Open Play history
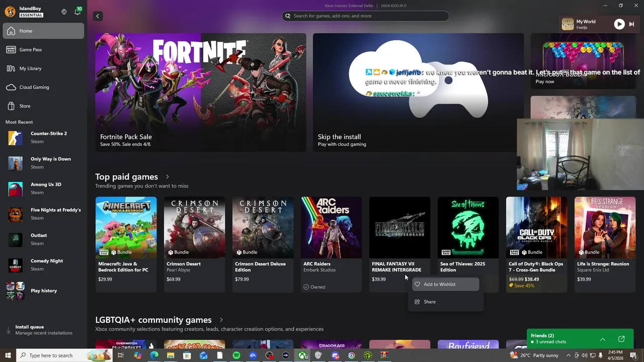 [43, 291]
